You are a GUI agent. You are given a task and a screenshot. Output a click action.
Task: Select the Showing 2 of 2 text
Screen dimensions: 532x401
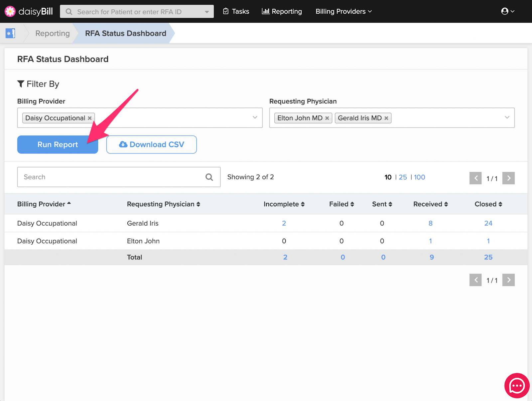(x=251, y=177)
